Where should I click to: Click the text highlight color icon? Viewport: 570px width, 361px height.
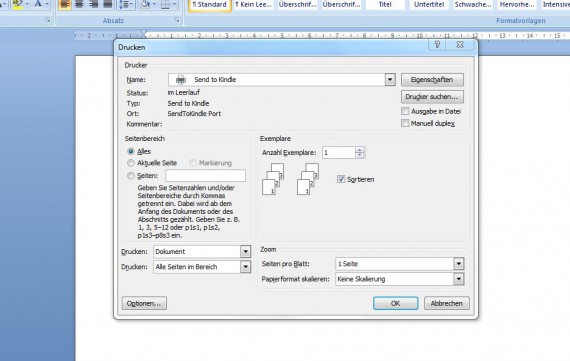pyautogui.click(x=17, y=4)
